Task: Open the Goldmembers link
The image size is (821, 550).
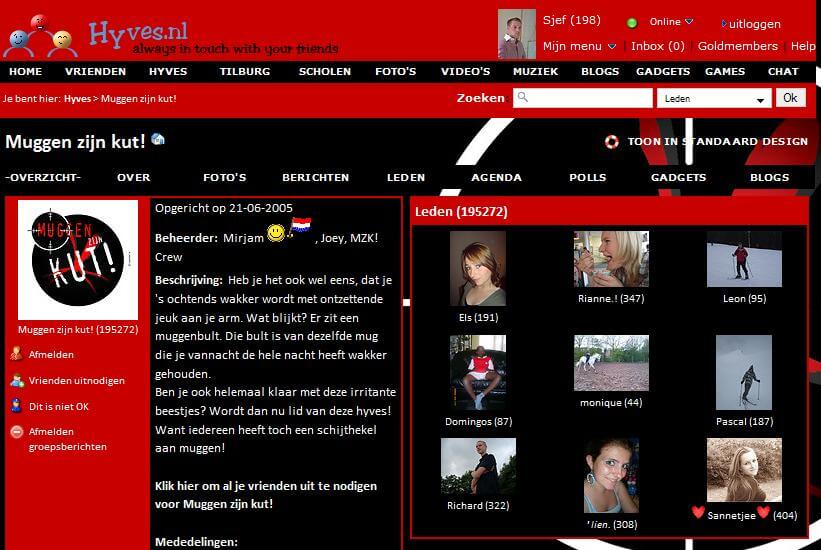Action: click(x=737, y=46)
